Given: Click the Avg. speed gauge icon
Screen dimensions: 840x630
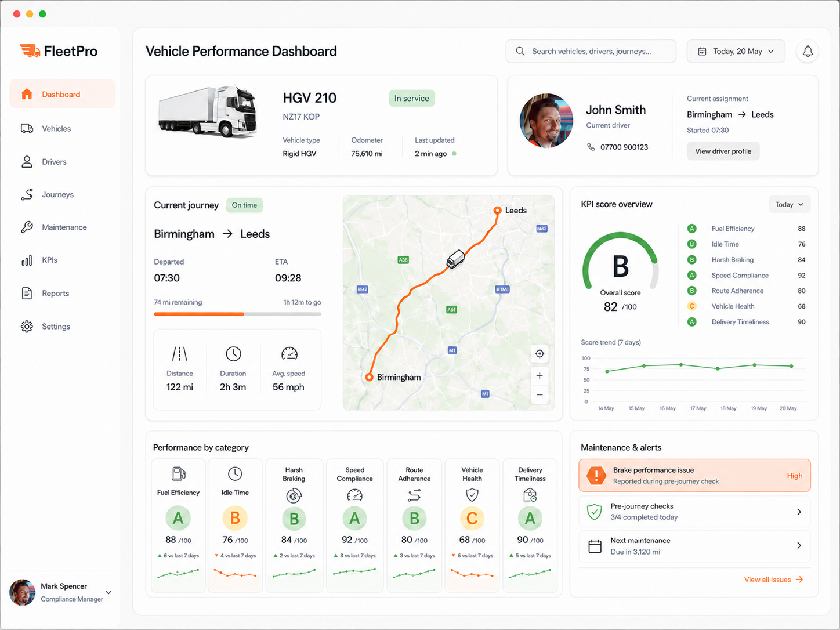Looking at the screenshot, I should 289,353.
